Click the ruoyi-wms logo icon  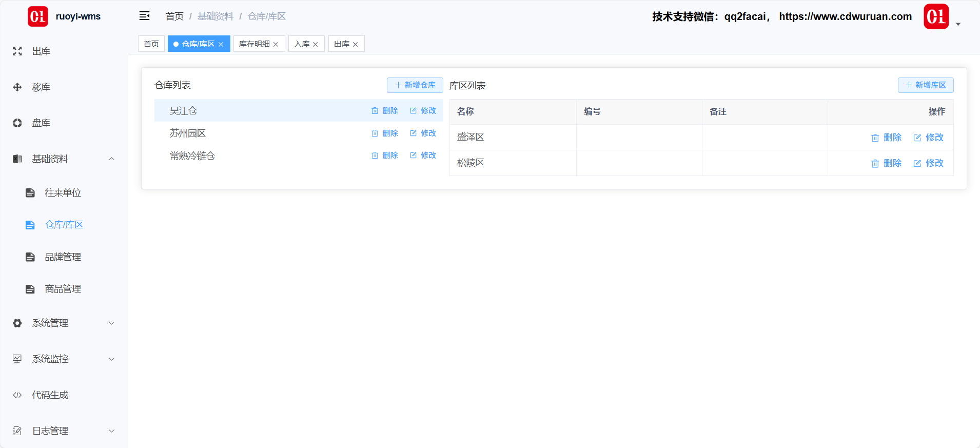tap(38, 16)
